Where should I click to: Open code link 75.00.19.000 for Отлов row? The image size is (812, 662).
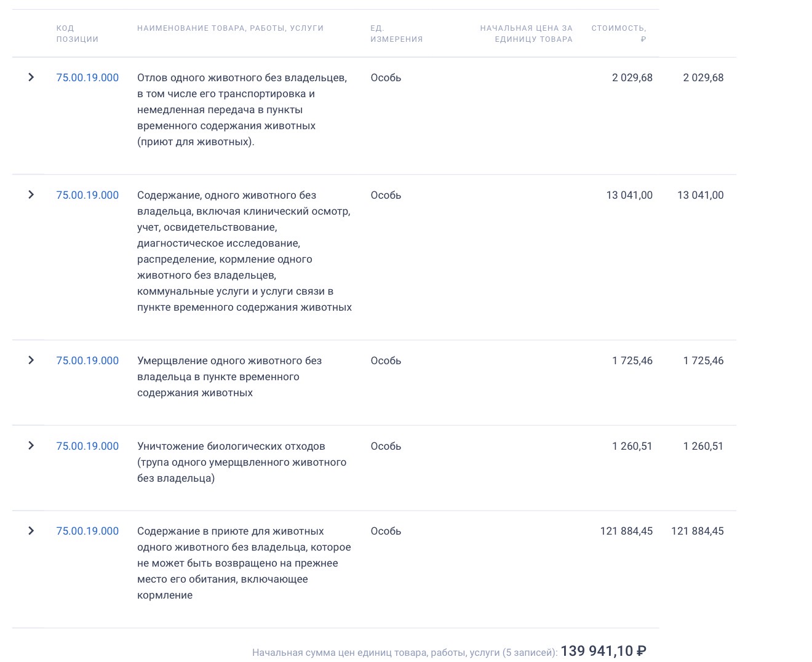(x=87, y=78)
